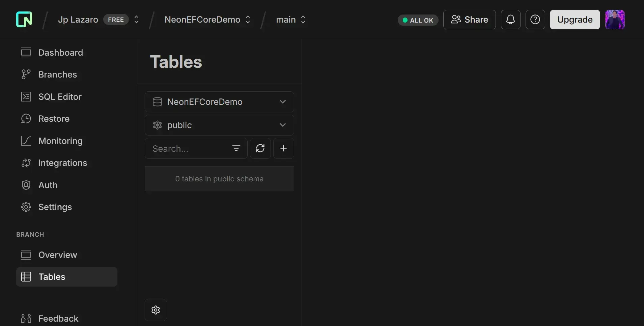Click the database cylinder icon in the selector

(x=157, y=102)
